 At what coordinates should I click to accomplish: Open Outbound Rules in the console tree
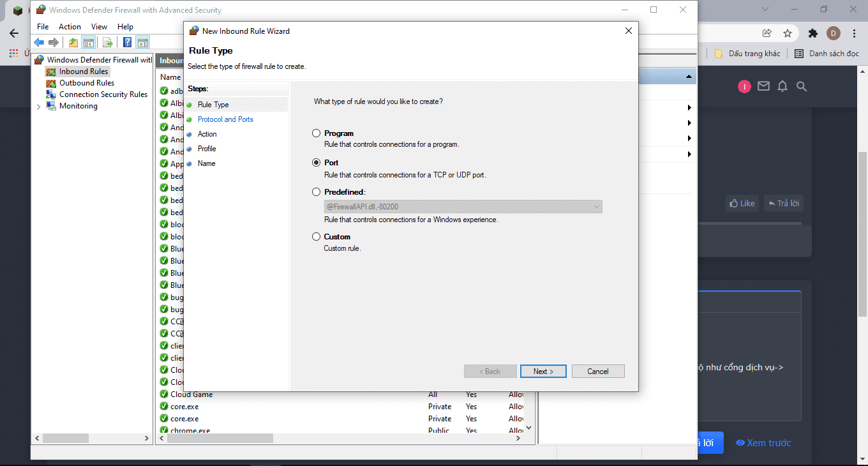pyautogui.click(x=87, y=83)
